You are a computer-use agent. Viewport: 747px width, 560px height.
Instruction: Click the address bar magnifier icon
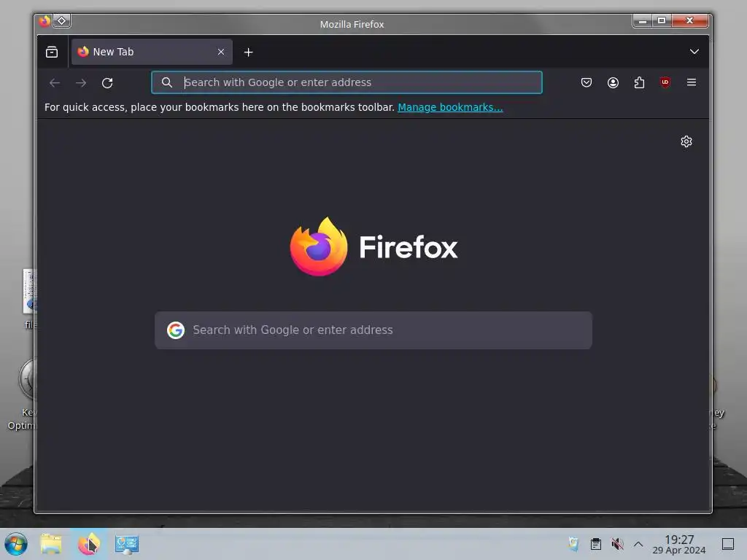tap(167, 82)
